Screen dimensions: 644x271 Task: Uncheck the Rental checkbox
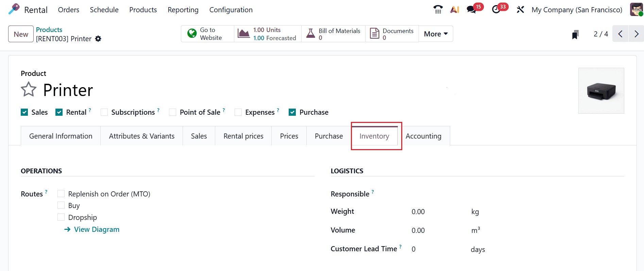click(x=59, y=112)
